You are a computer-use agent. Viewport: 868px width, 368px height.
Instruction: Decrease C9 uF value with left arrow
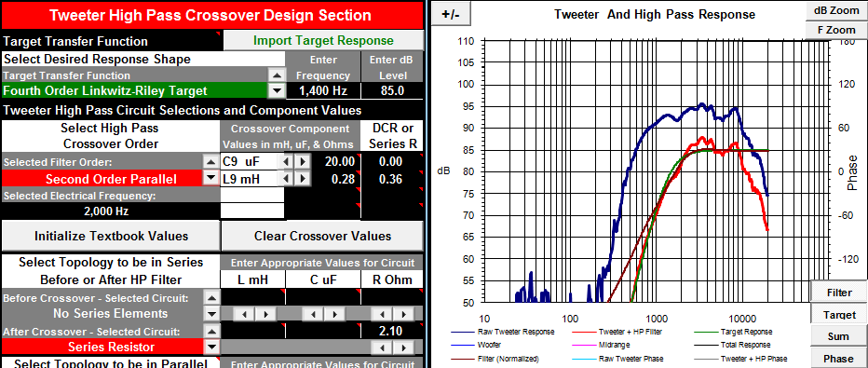click(285, 161)
